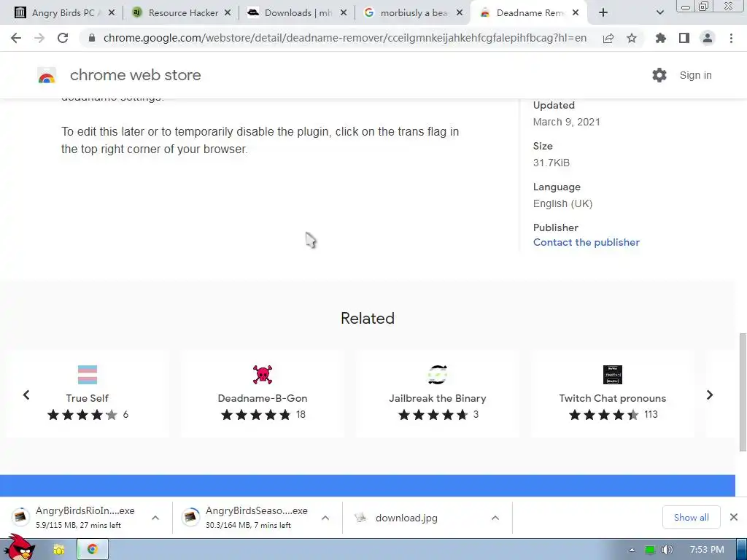Switch to the Angry Birds PC tab

64,13
